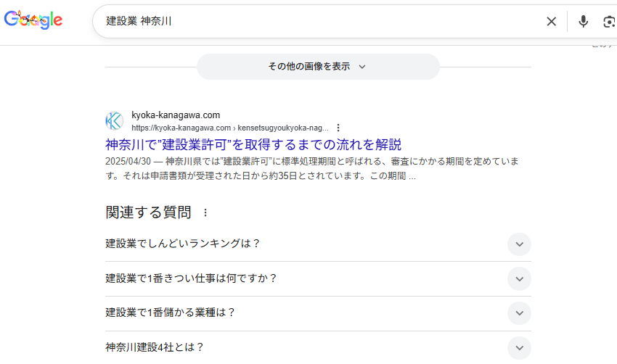Image resolution: width=617 pixels, height=364 pixels.
Task: Click the kyoka-kanagawa.com site favicon
Action: coord(115,121)
